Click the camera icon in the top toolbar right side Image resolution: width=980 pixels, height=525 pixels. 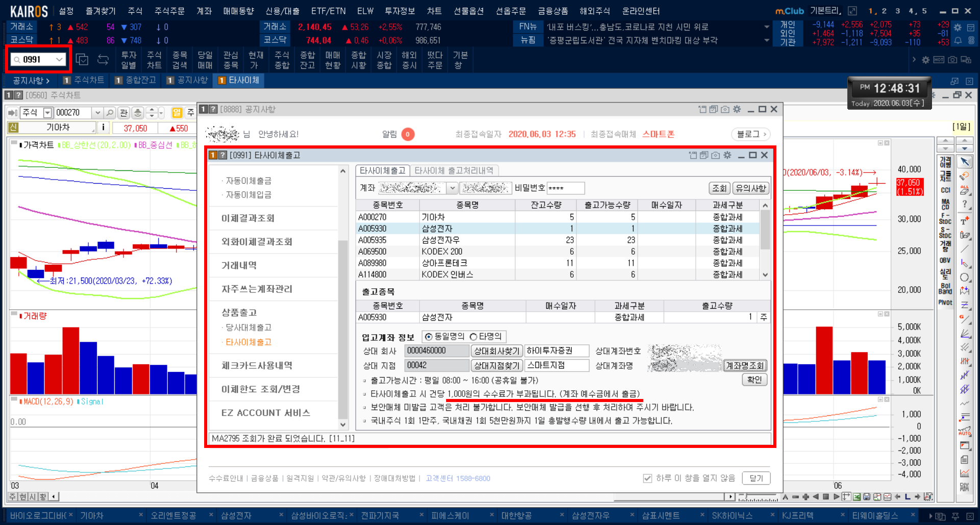point(952,60)
